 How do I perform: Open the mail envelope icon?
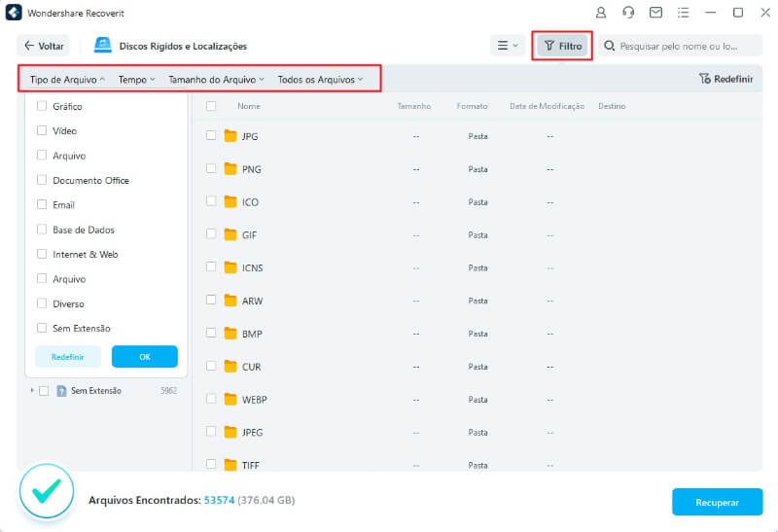[655, 13]
